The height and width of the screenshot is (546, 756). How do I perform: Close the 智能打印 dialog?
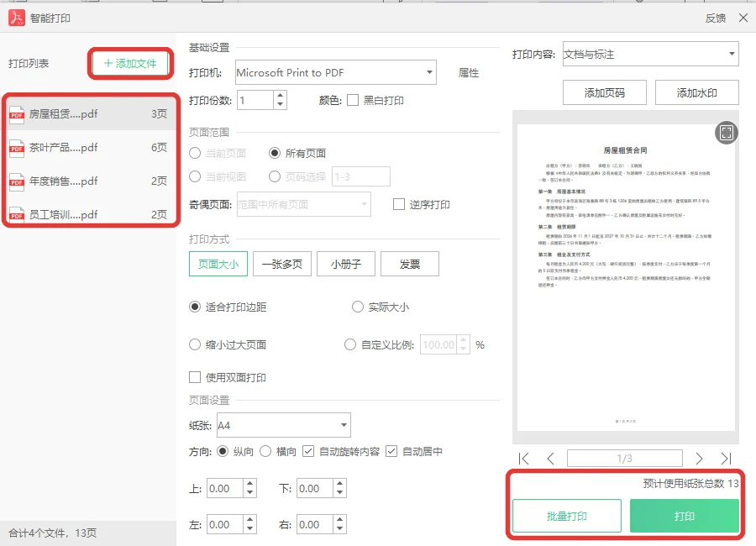point(743,18)
